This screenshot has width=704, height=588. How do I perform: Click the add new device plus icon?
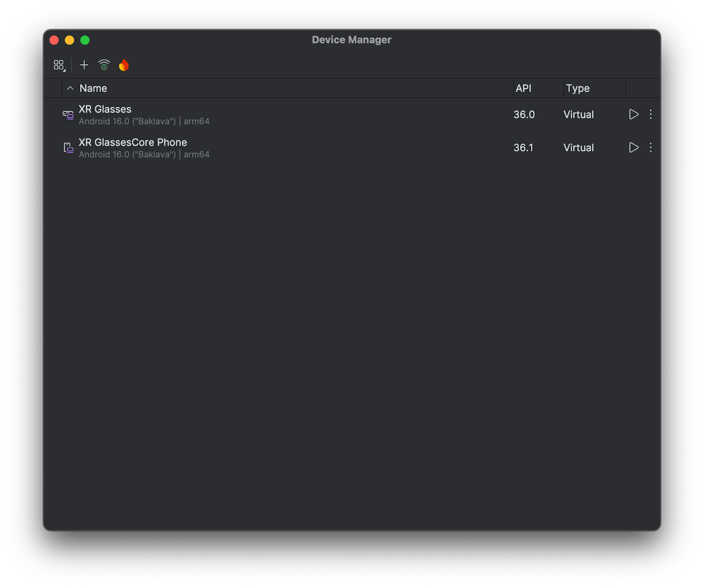84,65
